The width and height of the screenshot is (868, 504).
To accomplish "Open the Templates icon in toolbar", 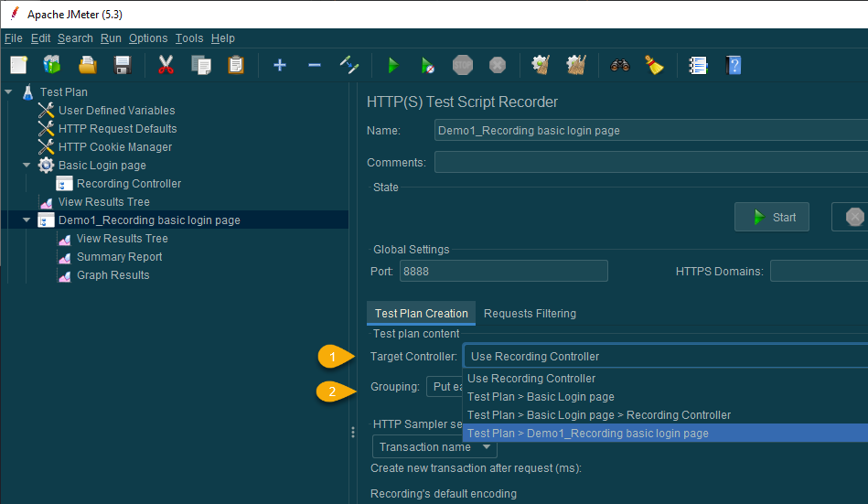I will click(52, 65).
